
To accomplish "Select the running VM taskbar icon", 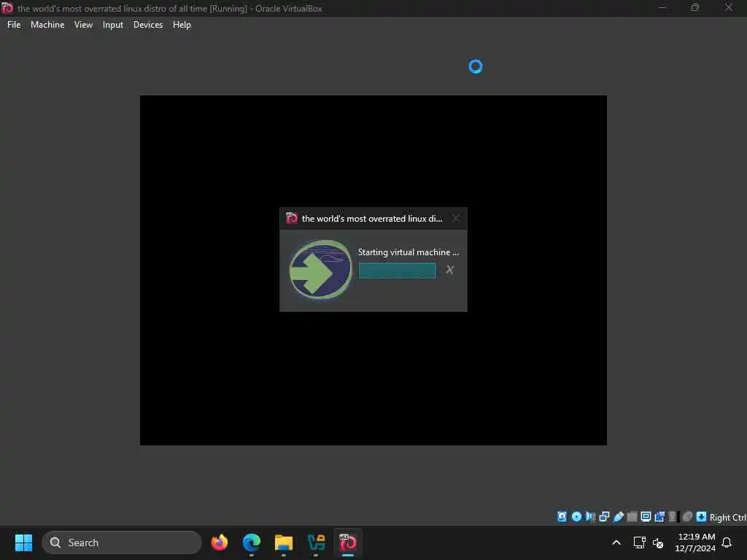I will [x=348, y=542].
